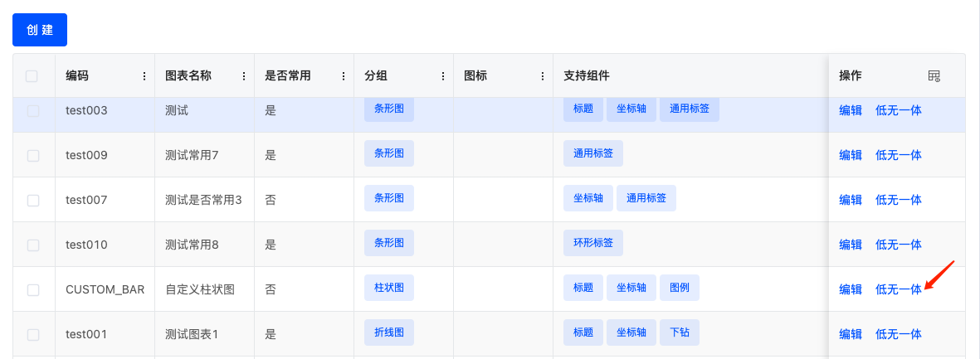Open the 图标 column menu icon
Screen dimensions: 980x359
tap(543, 76)
